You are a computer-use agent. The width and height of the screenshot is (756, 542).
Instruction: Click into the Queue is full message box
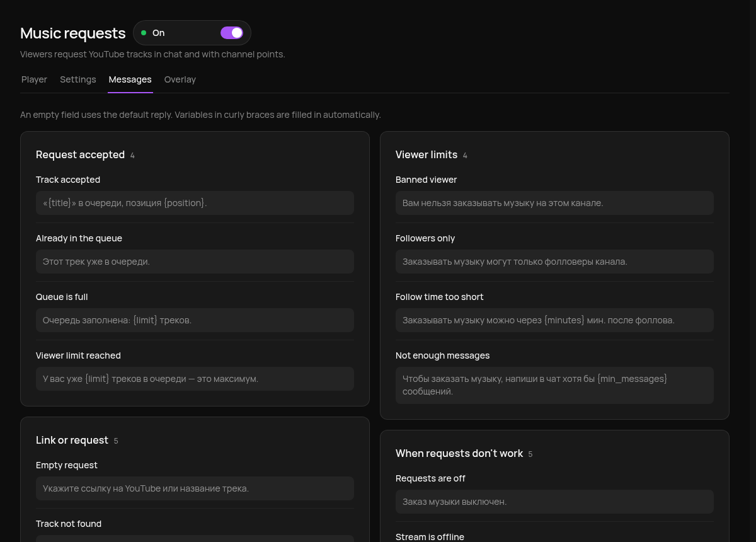tap(195, 320)
